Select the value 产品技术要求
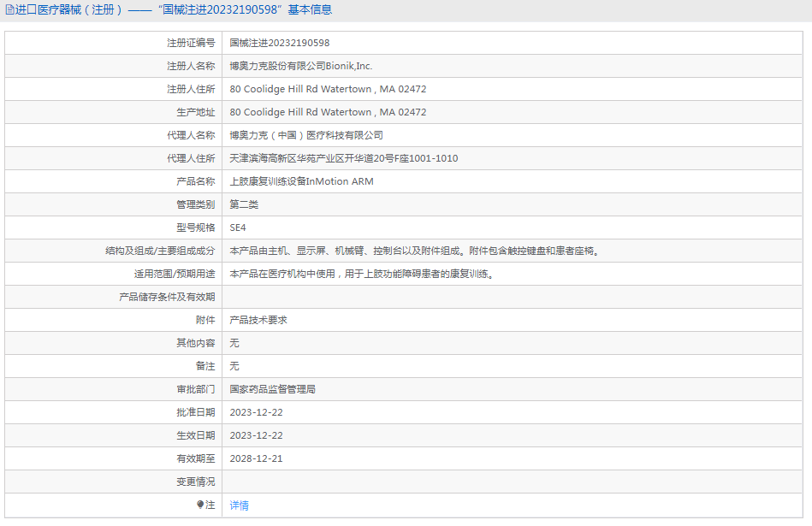This screenshot has width=812, height=526. pos(258,321)
